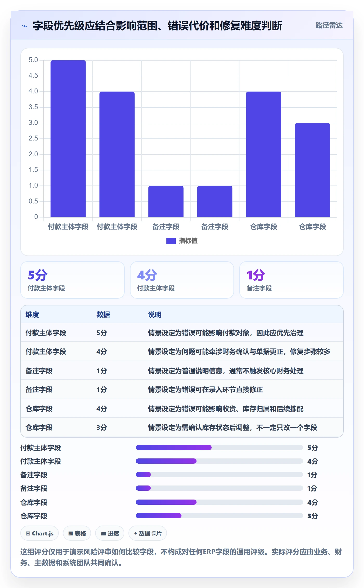364x588 pixels.
Task: Click the 4.5 y-axis tick label
Action: [33, 76]
